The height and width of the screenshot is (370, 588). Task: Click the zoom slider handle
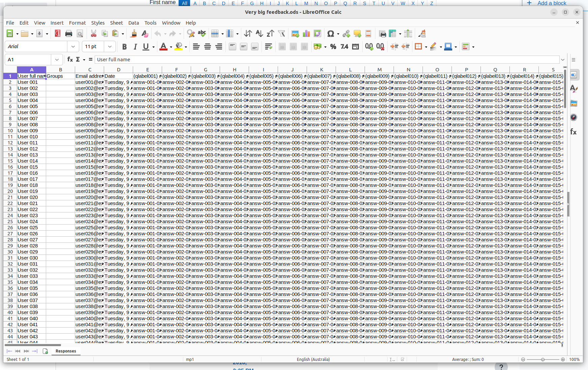click(543, 360)
